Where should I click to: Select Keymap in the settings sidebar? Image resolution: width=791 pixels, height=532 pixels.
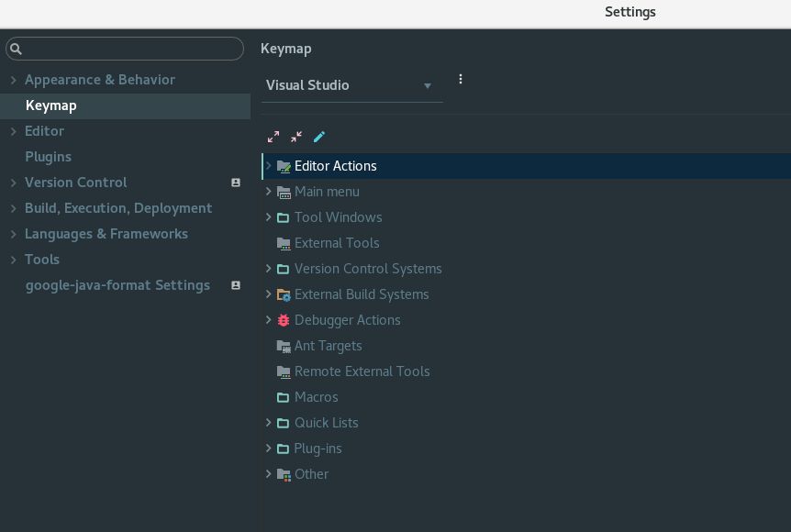[125, 105]
